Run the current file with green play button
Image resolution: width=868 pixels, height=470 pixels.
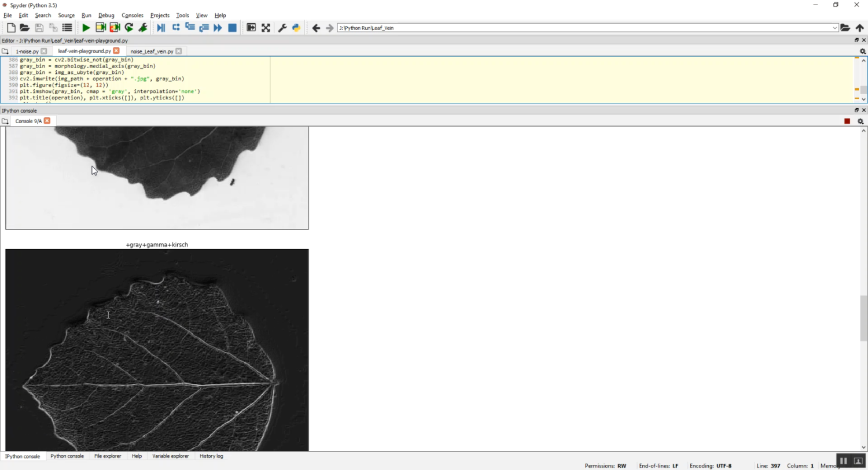pyautogui.click(x=86, y=28)
